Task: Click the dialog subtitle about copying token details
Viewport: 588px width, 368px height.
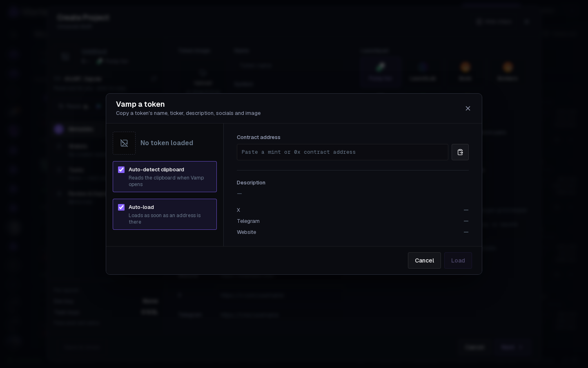Action: (188, 113)
